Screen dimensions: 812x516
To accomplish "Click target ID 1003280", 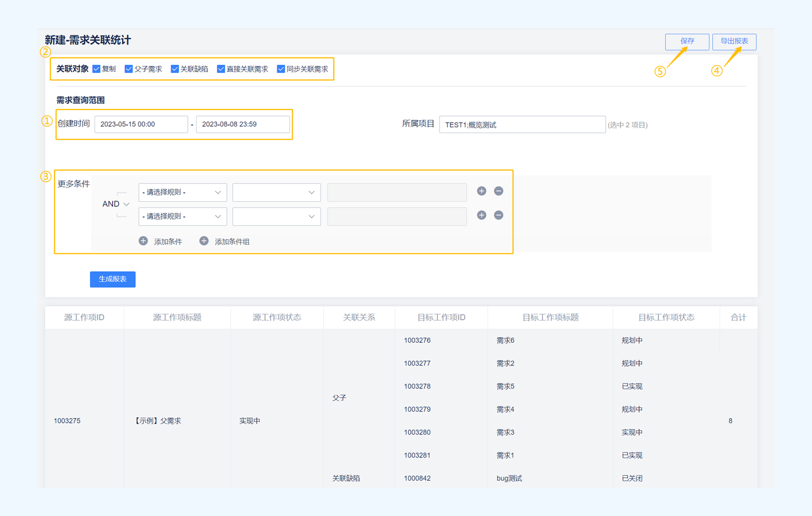I will (x=417, y=432).
